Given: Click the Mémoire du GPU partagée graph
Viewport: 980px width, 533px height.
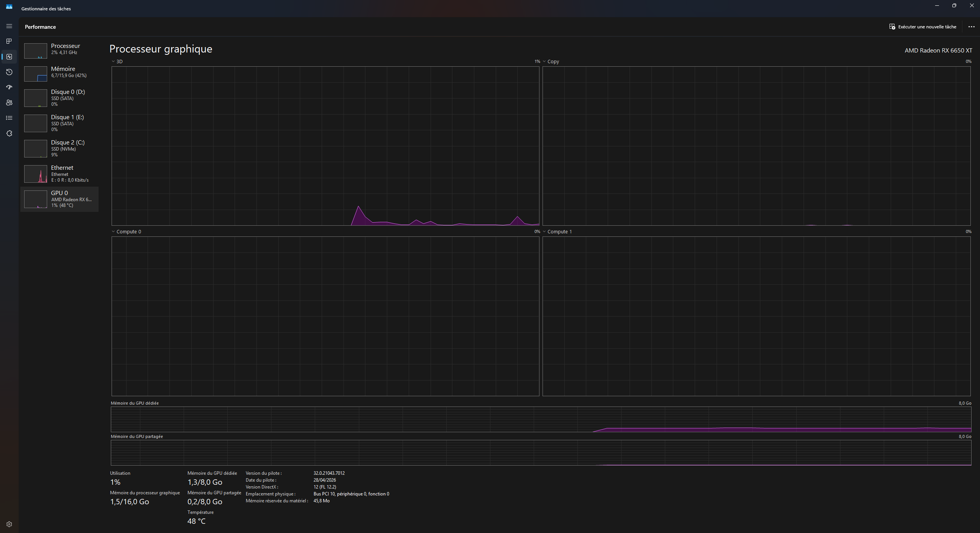Looking at the screenshot, I should pos(541,453).
